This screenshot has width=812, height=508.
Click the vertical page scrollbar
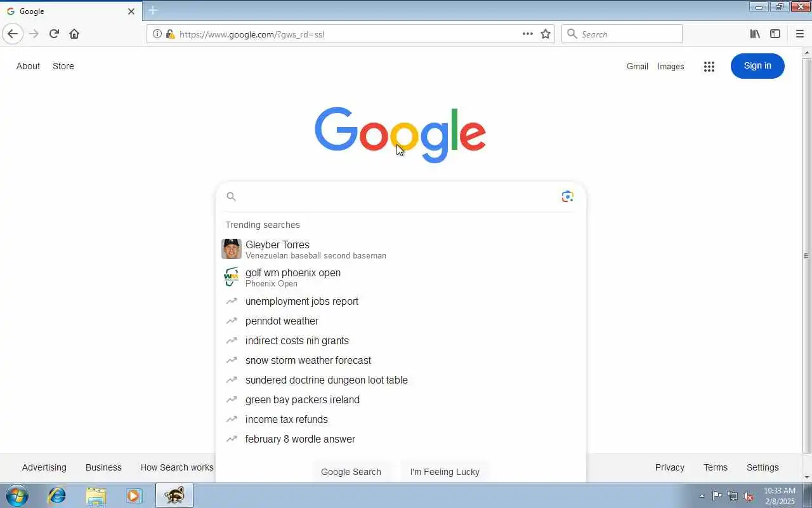(806, 255)
